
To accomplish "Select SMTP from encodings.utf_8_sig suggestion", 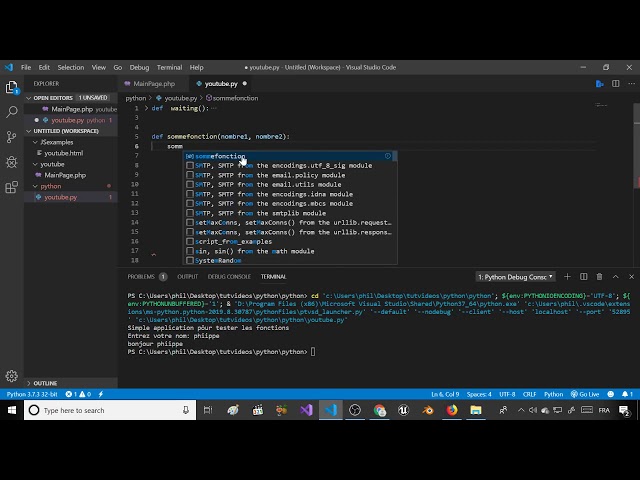I will pos(290,165).
